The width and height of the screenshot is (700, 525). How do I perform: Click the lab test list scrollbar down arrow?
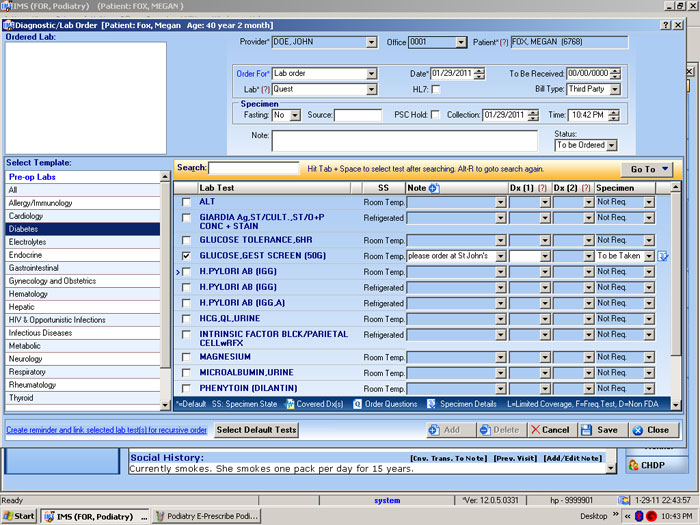click(x=676, y=405)
